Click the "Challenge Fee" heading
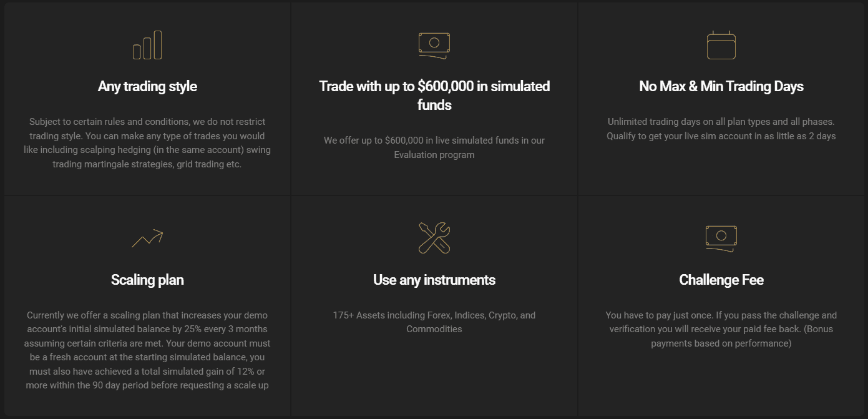The image size is (868, 419). tap(721, 280)
